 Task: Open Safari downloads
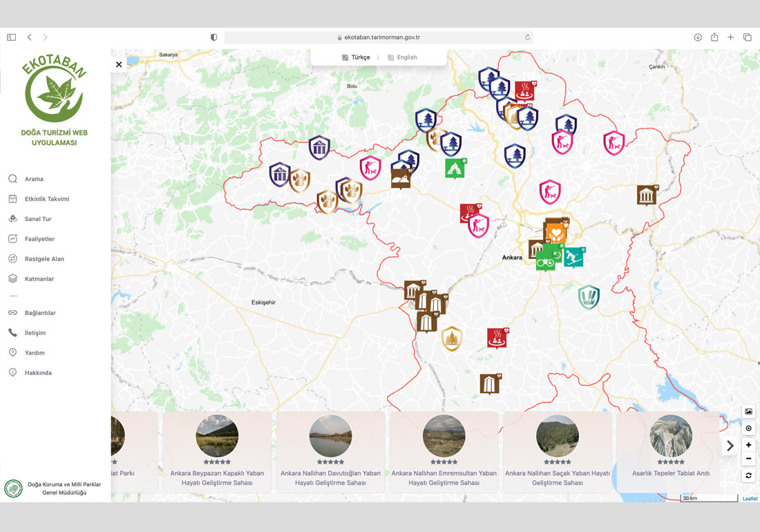coord(698,37)
